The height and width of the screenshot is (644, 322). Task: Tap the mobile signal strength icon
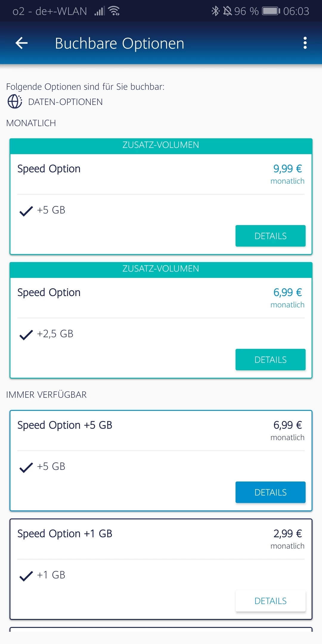pos(99,11)
